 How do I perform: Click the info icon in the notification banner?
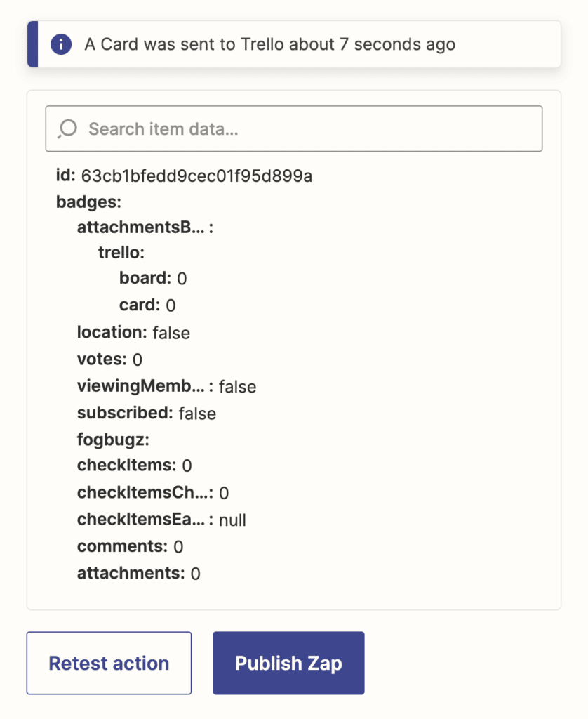tap(61, 44)
